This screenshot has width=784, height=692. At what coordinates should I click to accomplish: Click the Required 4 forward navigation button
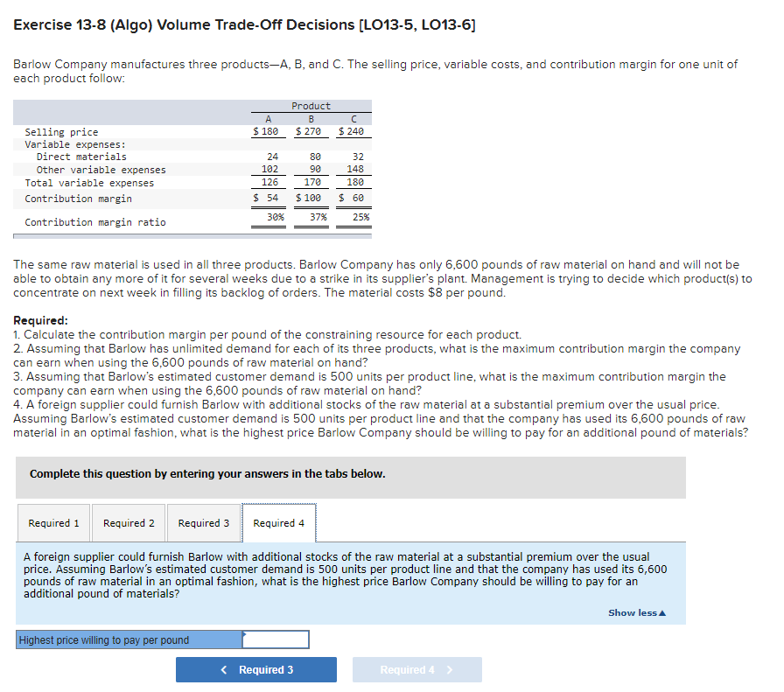pos(417,669)
